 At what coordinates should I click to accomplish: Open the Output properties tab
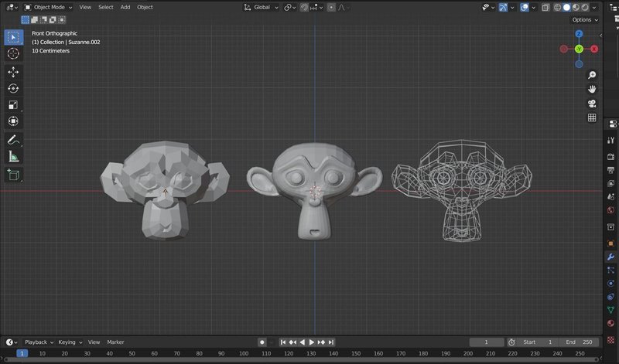pos(610,170)
